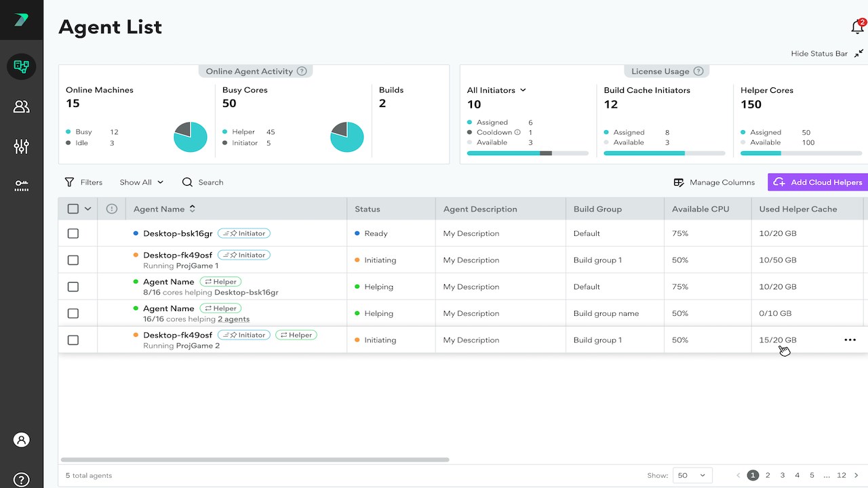Open the 2 agents link

(x=233, y=319)
